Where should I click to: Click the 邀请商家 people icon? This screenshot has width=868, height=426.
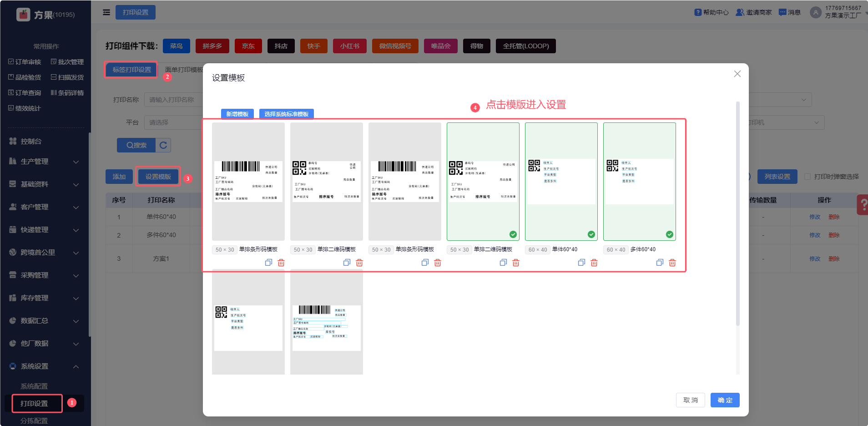pyautogui.click(x=740, y=12)
